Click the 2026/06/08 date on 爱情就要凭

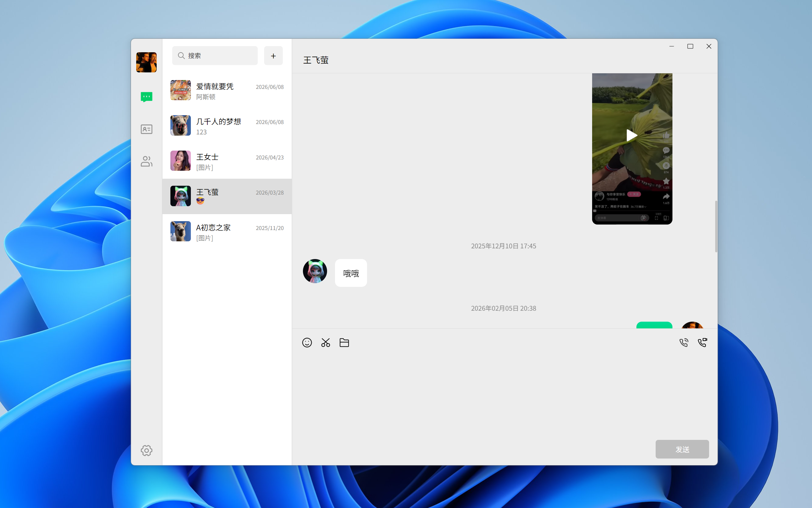(x=270, y=87)
